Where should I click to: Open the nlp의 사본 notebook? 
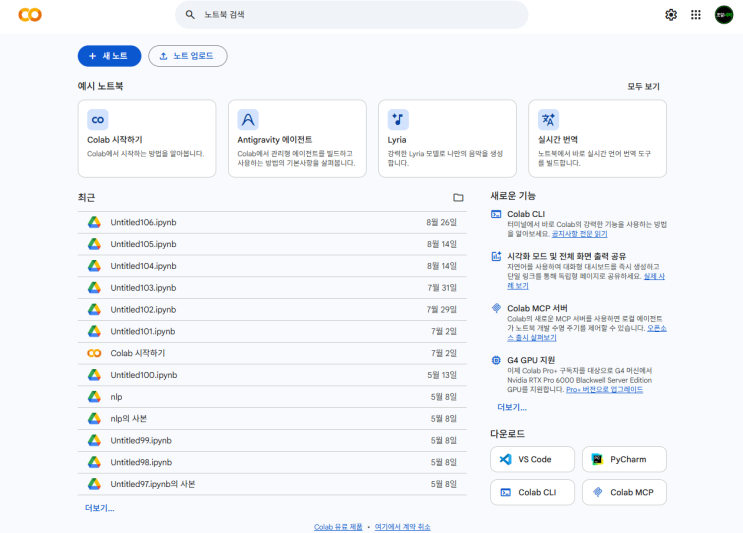pyautogui.click(x=272, y=418)
